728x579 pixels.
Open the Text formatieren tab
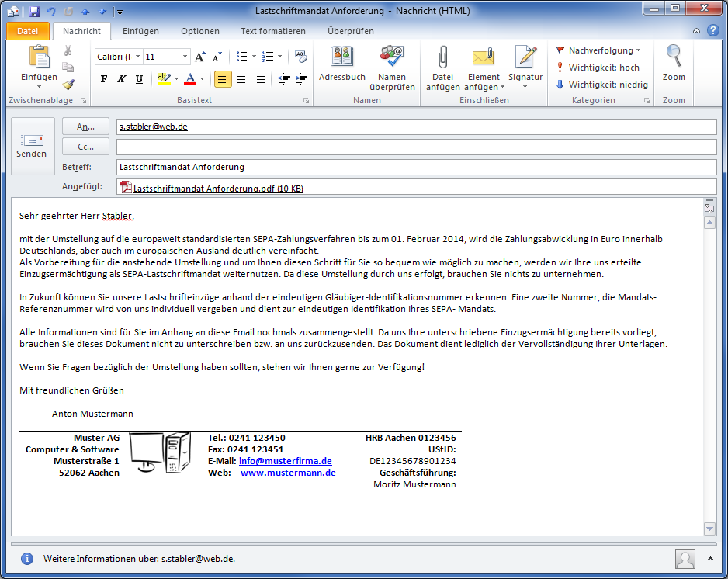[273, 31]
